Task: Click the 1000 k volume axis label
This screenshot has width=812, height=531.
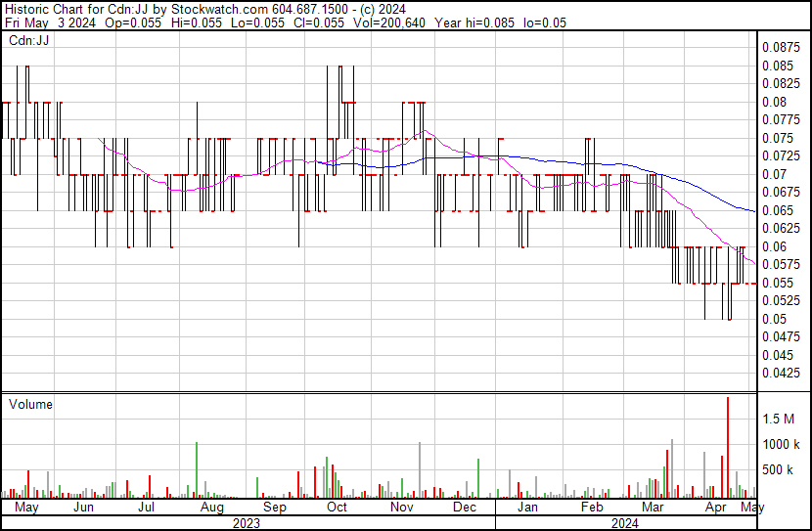Action: coord(781,444)
